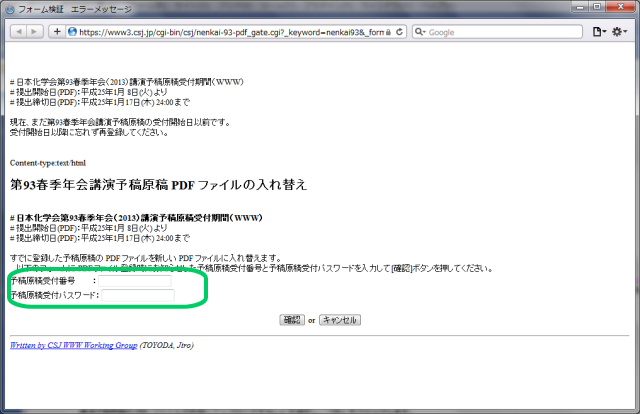
Task: Open the page menu icon
Action: pos(599,32)
